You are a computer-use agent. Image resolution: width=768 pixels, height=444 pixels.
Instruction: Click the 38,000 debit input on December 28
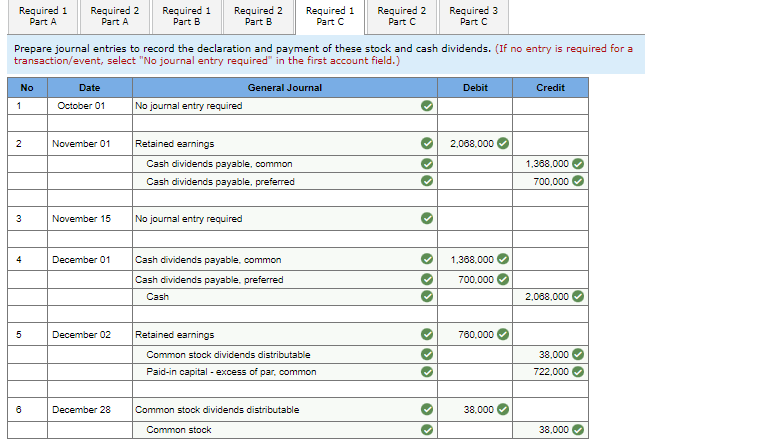475,410
